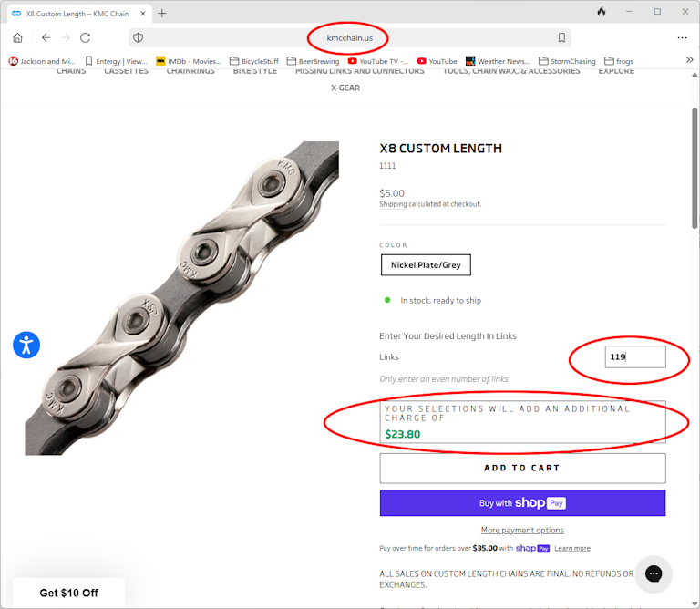Click the ADD TO CART button
The width and height of the screenshot is (700, 609).
coord(522,469)
